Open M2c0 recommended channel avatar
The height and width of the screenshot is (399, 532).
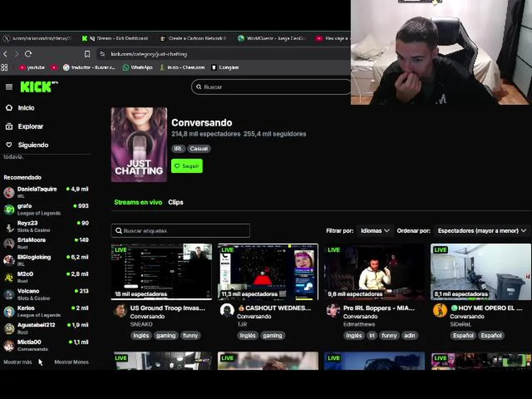click(x=9, y=277)
